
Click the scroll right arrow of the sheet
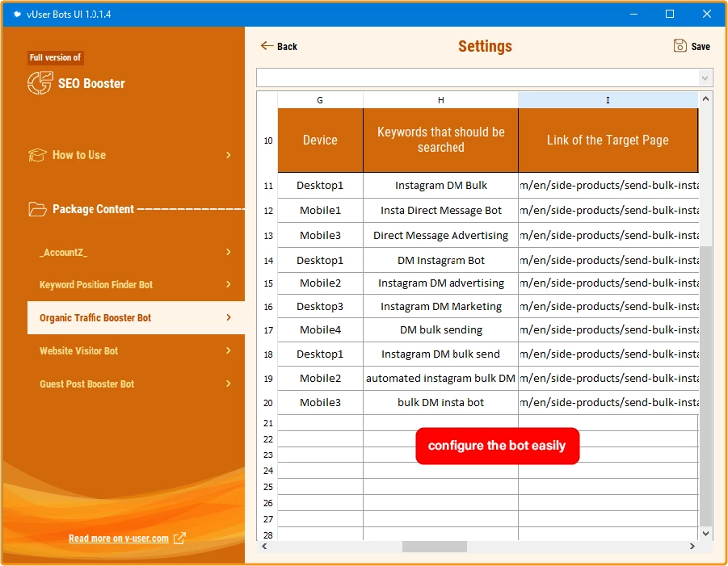pos(692,547)
